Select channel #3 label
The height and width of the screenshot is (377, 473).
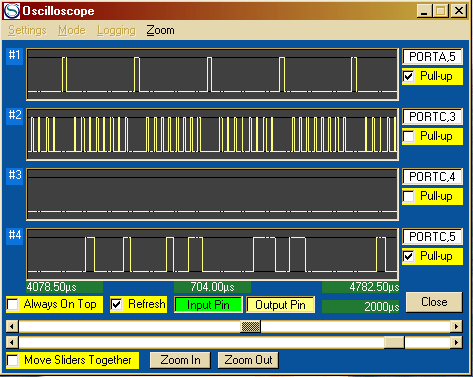(x=15, y=175)
